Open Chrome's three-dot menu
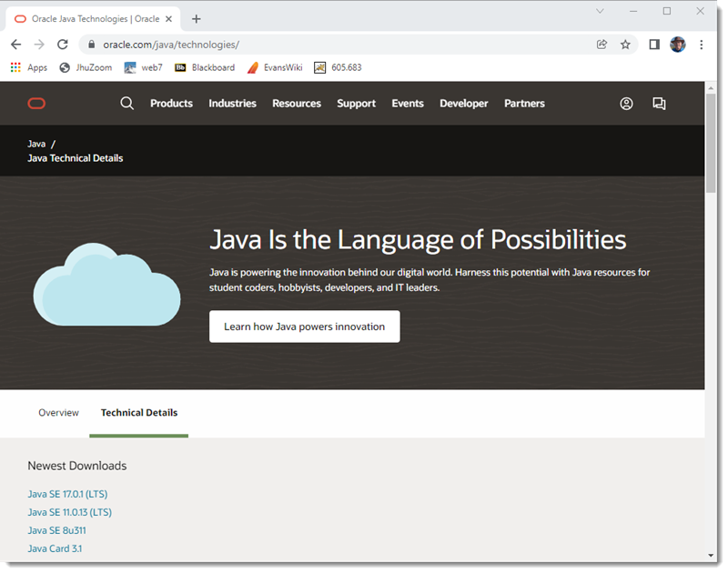 click(x=702, y=45)
